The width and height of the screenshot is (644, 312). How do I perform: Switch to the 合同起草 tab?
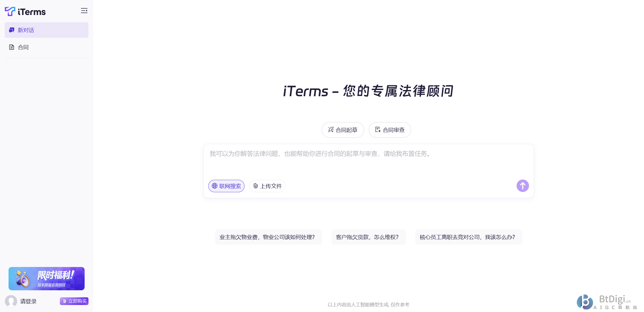(343, 130)
